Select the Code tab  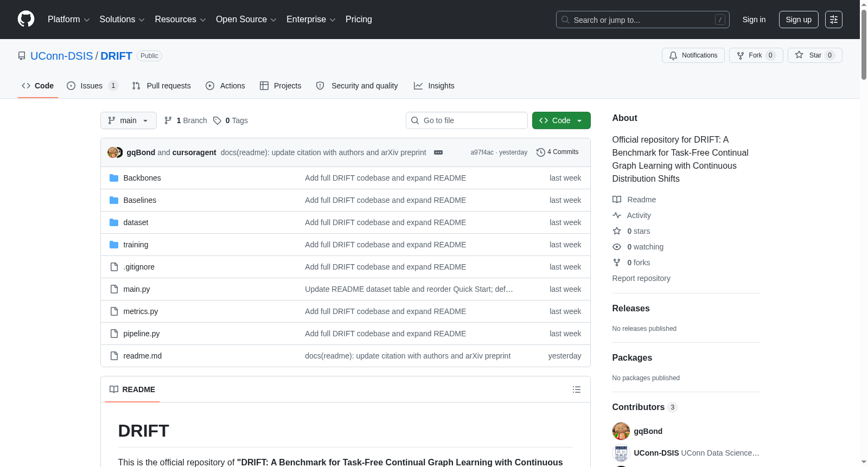tap(38, 86)
